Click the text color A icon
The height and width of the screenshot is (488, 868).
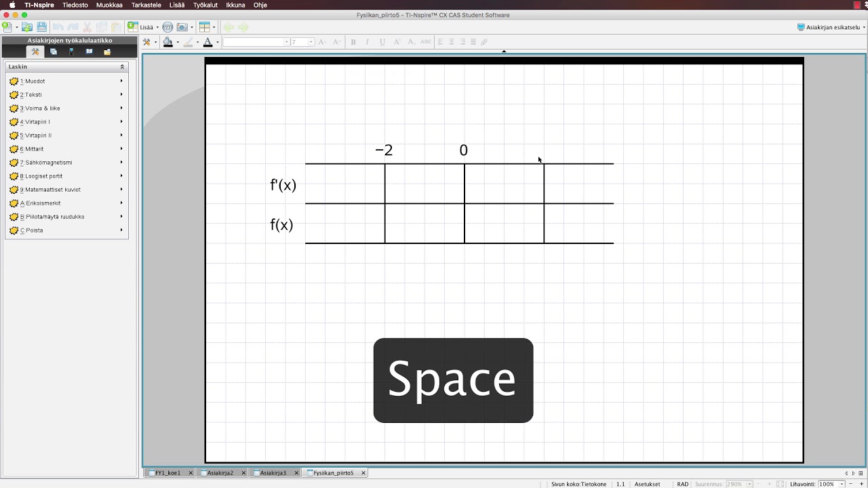[x=208, y=42]
